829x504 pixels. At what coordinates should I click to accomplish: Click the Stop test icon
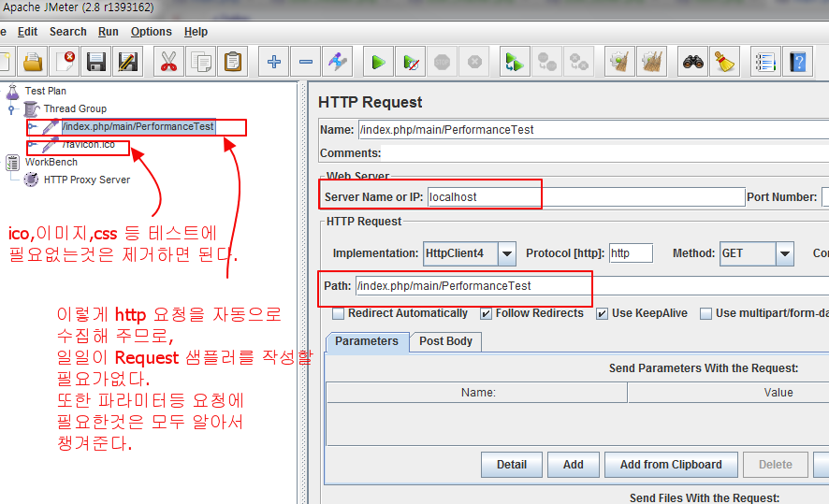[x=442, y=63]
